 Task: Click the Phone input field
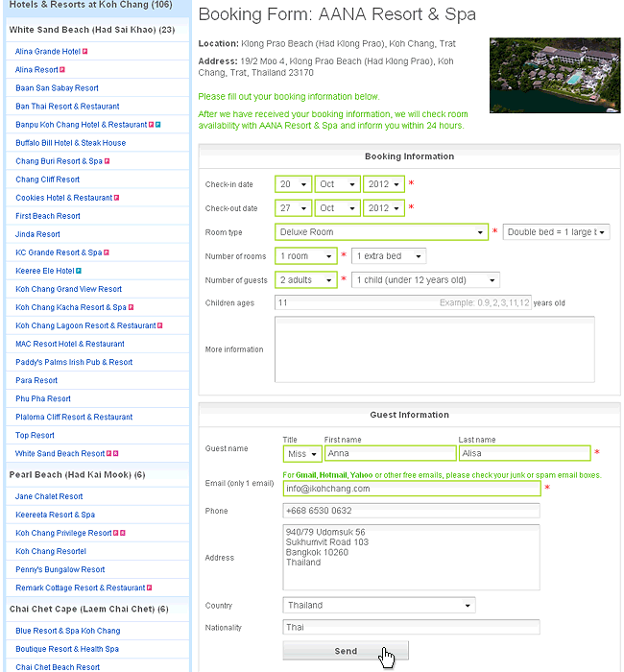click(x=412, y=511)
